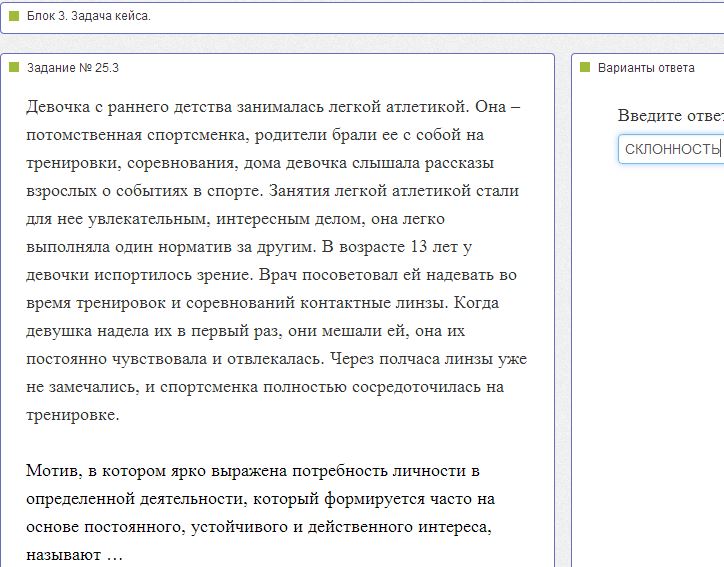Click the green square icon beside Задание № 25.3
Screen dimensions: 724x567
[x=14, y=67]
